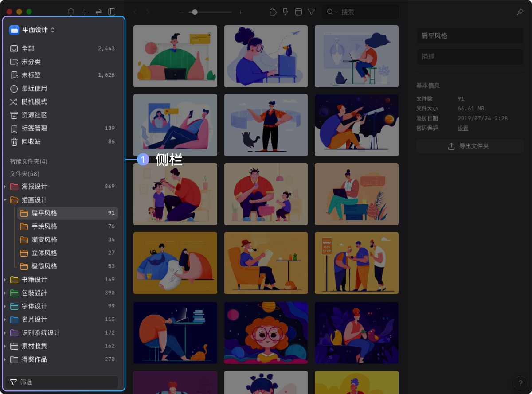Go forward with the right arrow
532x394 pixels.
[x=148, y=12]
